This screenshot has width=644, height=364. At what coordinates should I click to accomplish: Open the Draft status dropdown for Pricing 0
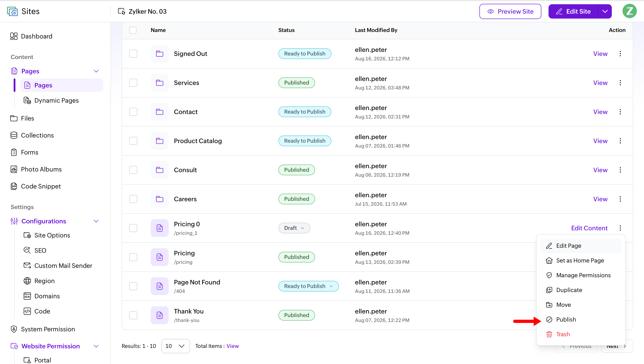(x=294, y=228)
